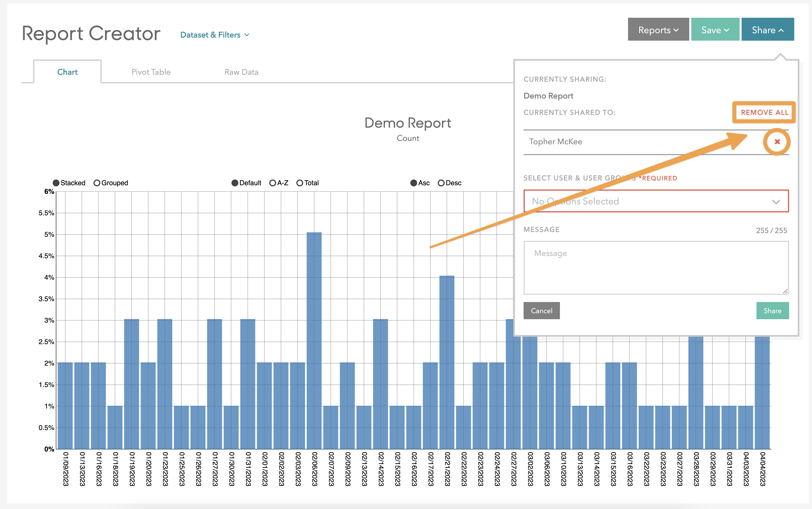Choose the Desc order radio button
This screenshot has width=812, height=509.
click(x=441, y=183)
